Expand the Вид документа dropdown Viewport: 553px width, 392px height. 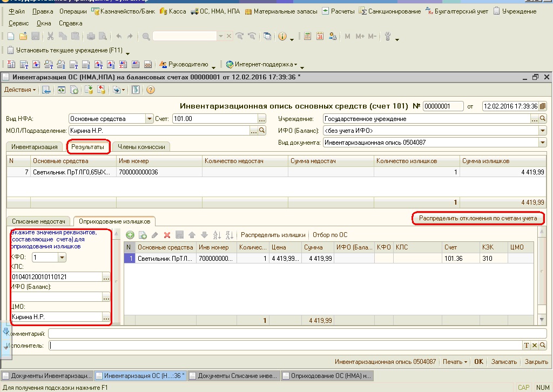click(542, 143)
